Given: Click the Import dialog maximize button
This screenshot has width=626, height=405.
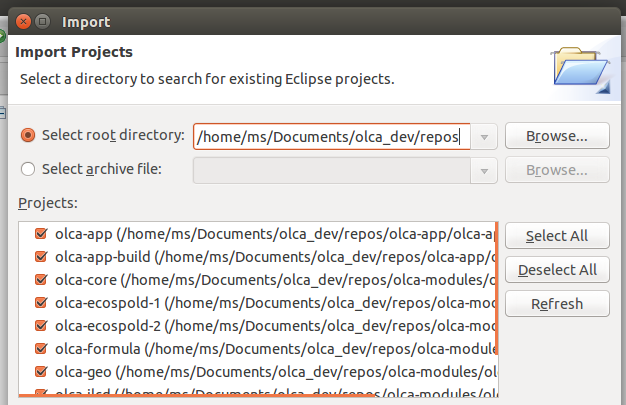Looking at the screenshot, I should pos(42,22).
